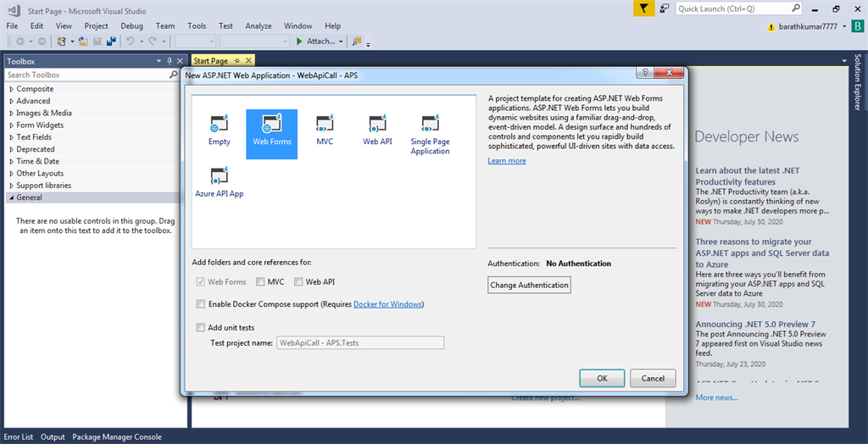Click the Send Feedback icon
Viewport: 868px width, 444px height.
click(665, 8)
